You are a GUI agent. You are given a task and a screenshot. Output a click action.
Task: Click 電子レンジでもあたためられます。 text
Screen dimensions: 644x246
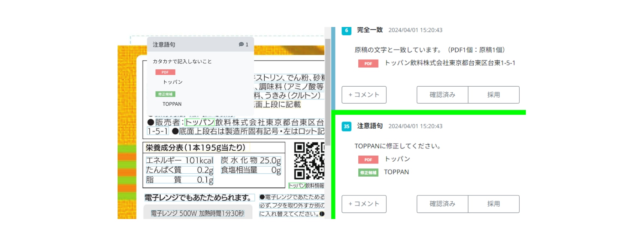coord(199,198)
